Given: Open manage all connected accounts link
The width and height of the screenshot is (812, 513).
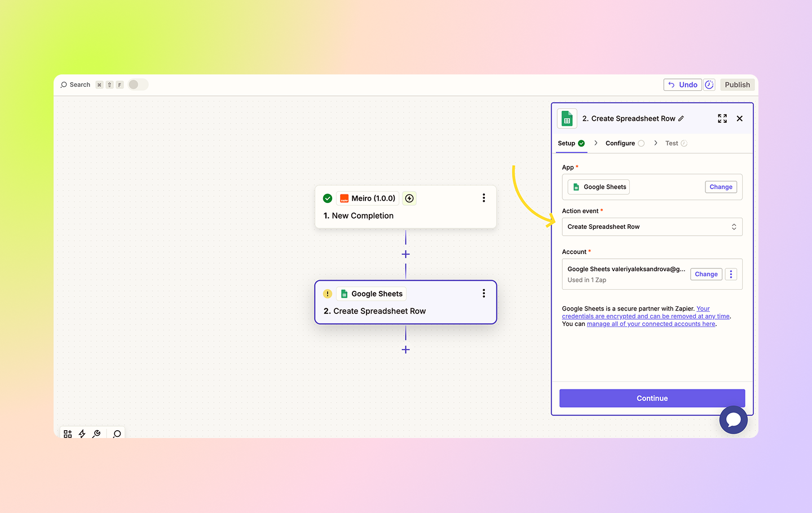Looking at the screenshot, I should pos(651,324).
